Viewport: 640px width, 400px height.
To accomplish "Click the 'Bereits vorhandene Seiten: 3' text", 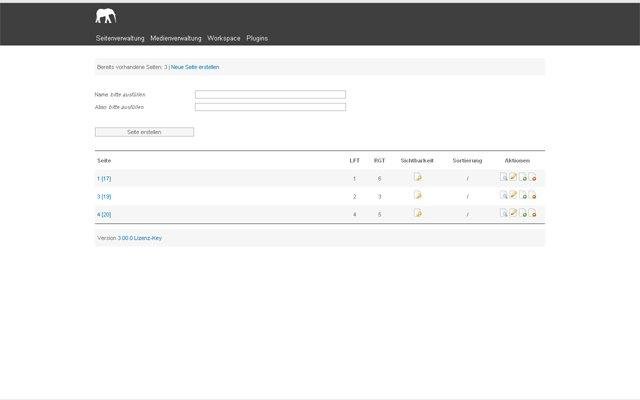I will tap(132, 67).
